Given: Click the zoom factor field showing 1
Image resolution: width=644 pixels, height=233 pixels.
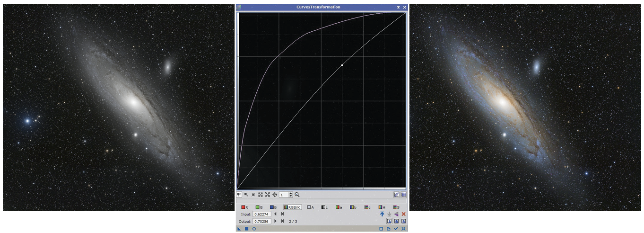Looking at the screenshot, I should click(x=284, y=195).
